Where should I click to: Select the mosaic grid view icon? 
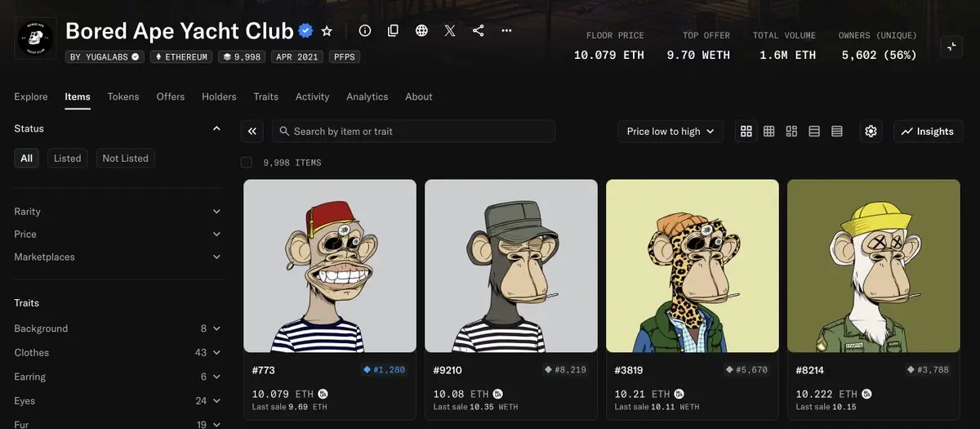791,131
